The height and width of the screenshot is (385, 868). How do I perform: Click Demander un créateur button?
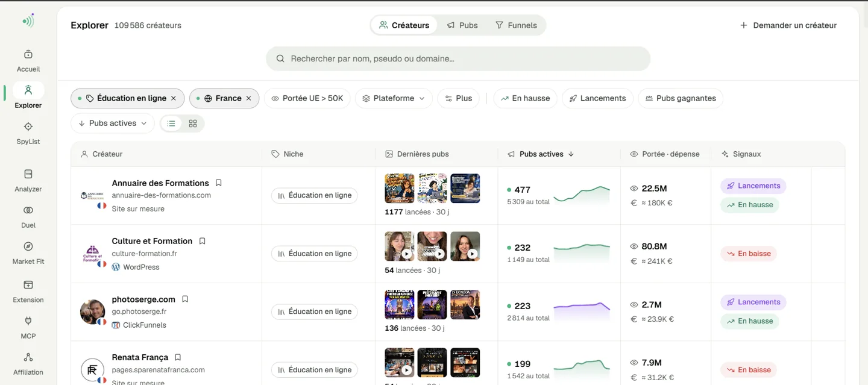[x=788, y=25]
